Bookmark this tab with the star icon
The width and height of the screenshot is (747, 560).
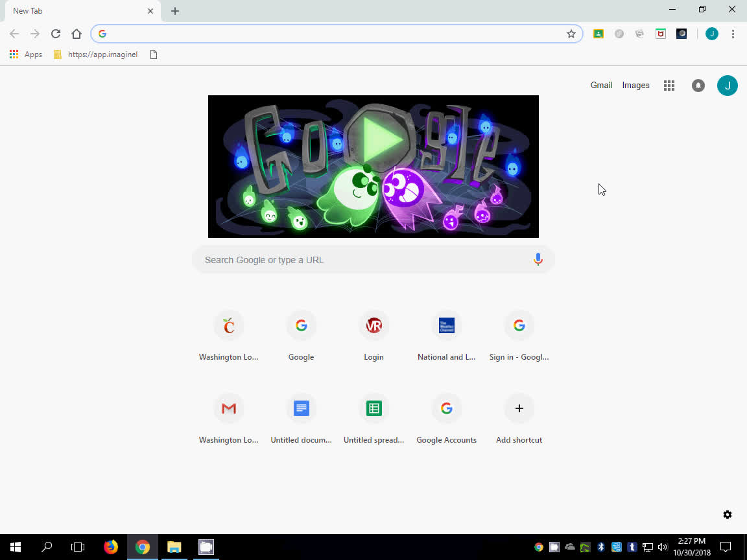(571, 34)
